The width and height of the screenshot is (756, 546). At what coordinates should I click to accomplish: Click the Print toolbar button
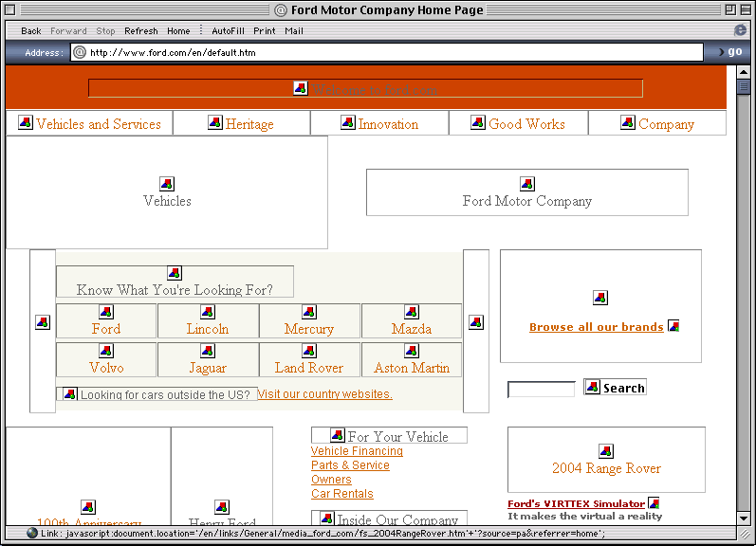tap(265, 30)
